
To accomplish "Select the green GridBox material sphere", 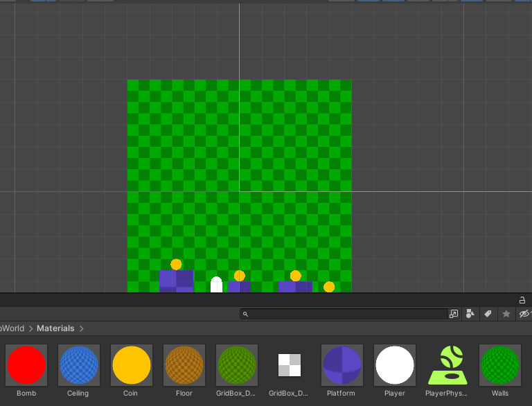I will [x=237, y=365].
